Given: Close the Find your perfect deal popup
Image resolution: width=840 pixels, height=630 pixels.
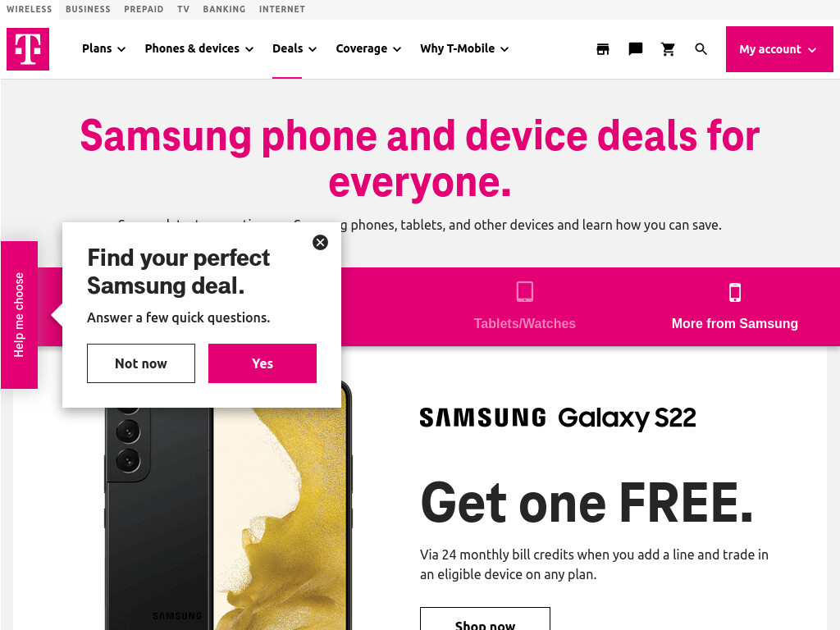Looking at the screenshot, I should pyautogui.click(x=321, y=243).
